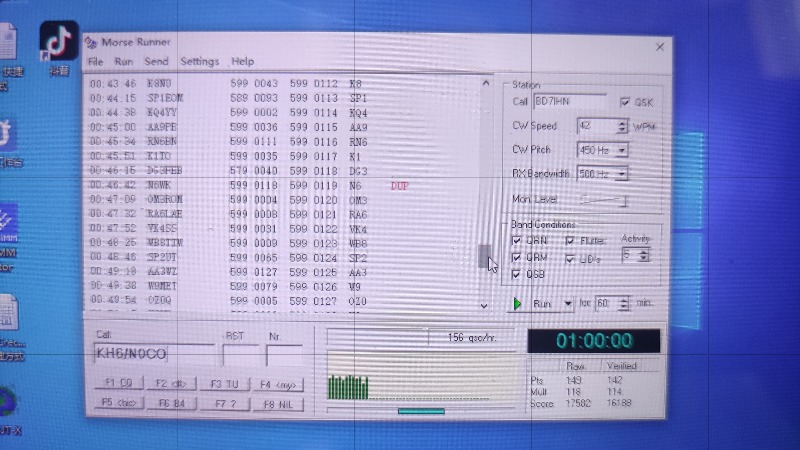Screen dimensions: 800x450
Task: Click the Morse Runner title bar icon
Action: 91,42
